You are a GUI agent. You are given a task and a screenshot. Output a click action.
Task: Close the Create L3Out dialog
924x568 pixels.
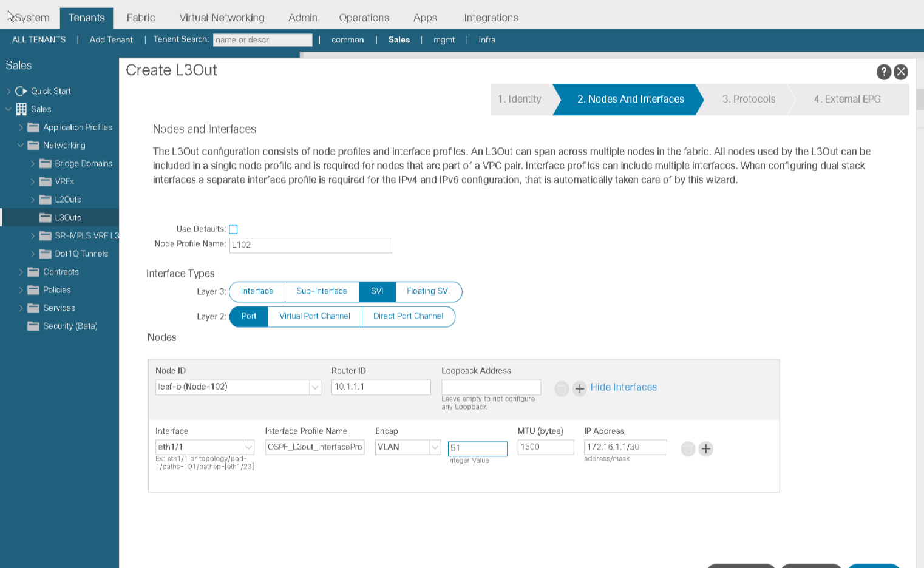click(x=901, y=72)
